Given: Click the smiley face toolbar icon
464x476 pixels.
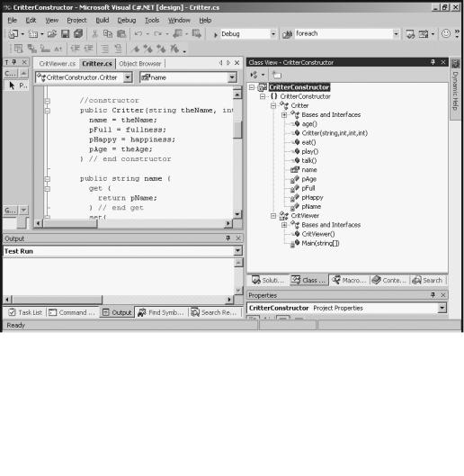Looking at the screenshot, I should coord(445,33).
